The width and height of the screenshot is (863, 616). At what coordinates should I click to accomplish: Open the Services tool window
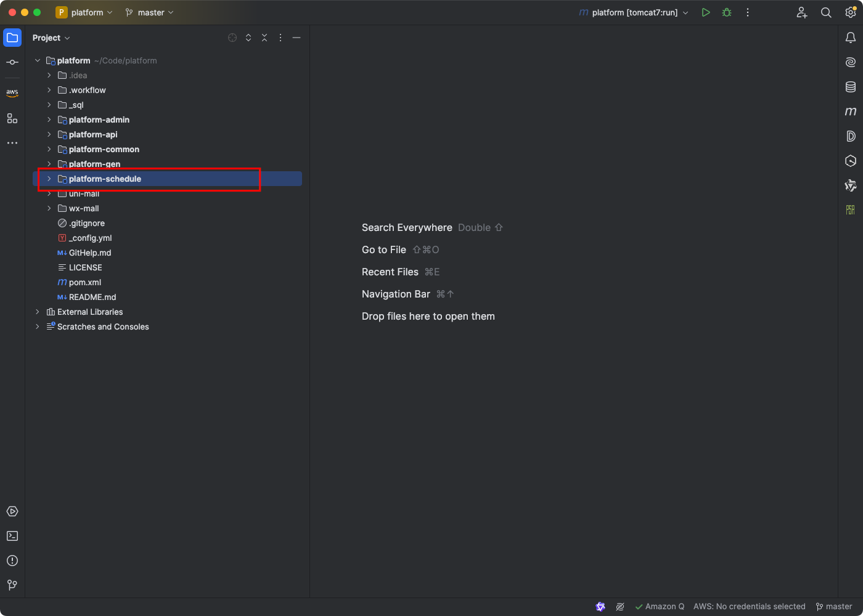point(12,511)
